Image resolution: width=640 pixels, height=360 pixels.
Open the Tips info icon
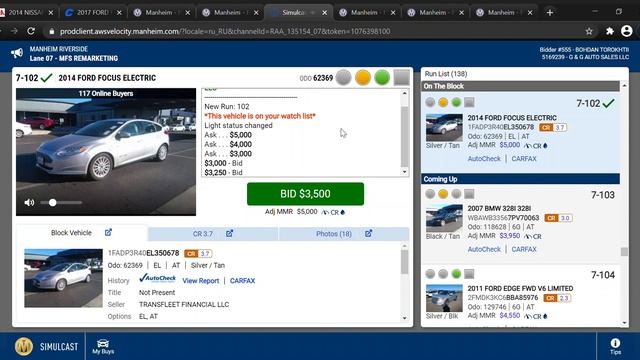click(x=615, y=347)
